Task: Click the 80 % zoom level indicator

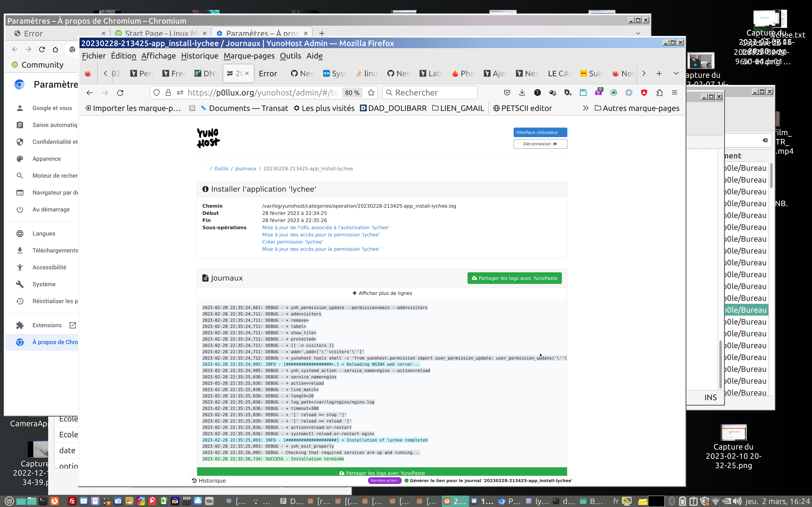Action: pyautogui.click(x=352, y=93)
